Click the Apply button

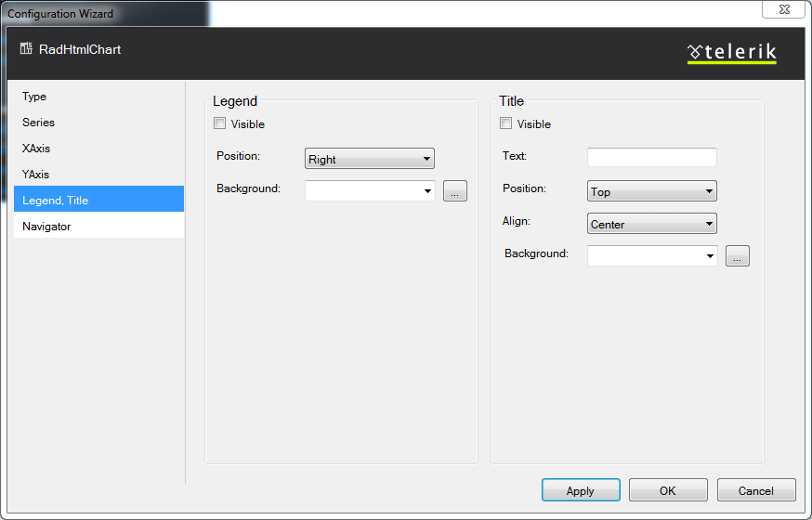[581, 490]
